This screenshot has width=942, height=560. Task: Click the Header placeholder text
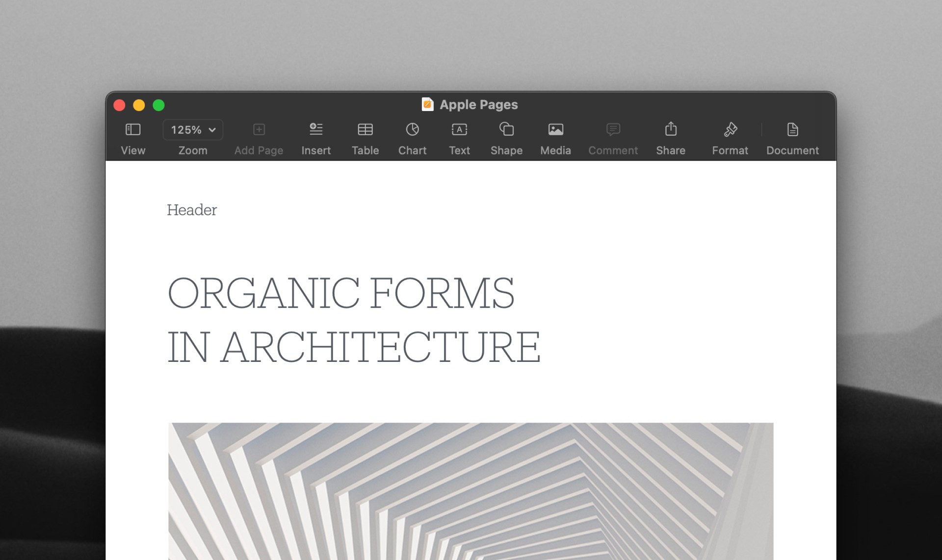pyautogui.click(x=191, y=209)
